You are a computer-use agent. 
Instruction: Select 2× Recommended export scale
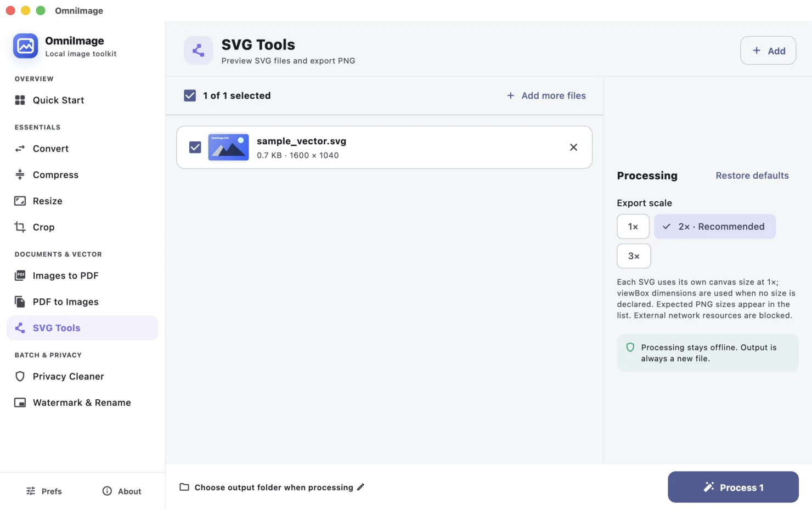[x=715, y=226]
